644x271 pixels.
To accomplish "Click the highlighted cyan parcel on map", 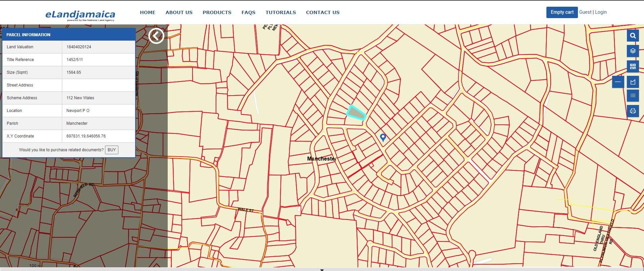I will (x=356, y=113).
